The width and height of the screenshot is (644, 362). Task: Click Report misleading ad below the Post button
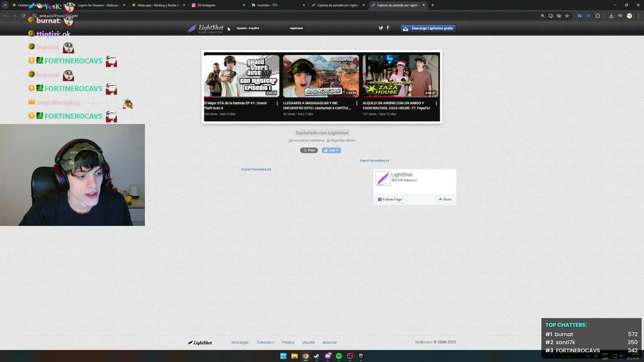(256, 169)
